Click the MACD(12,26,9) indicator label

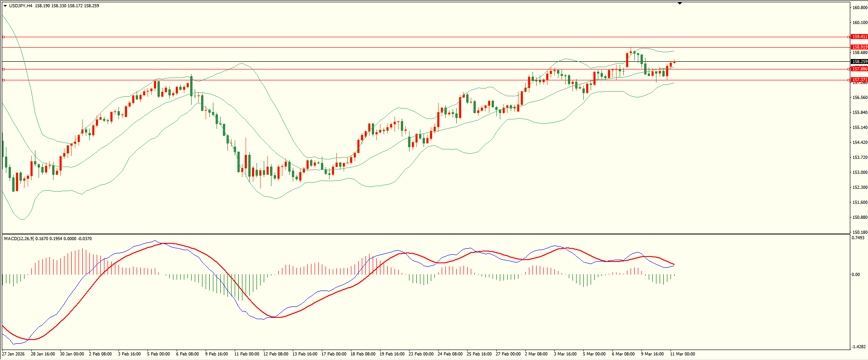tap(19, 239)
